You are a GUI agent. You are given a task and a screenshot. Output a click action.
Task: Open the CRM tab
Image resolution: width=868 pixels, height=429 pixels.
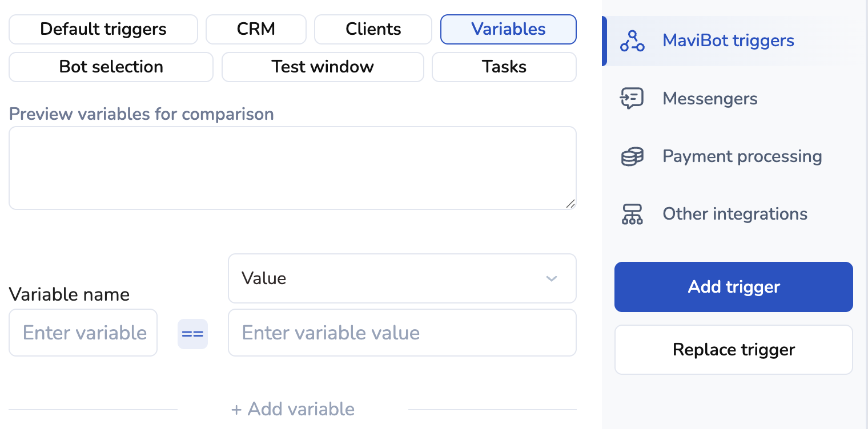[256, 29]
